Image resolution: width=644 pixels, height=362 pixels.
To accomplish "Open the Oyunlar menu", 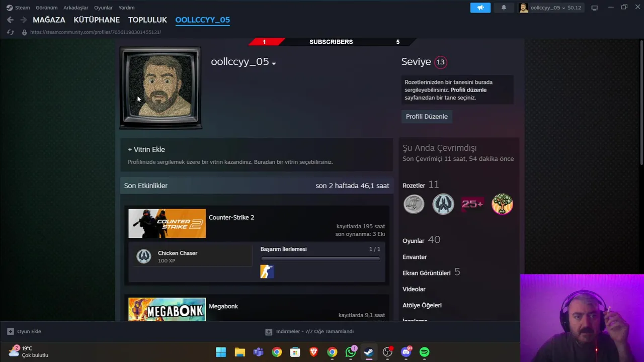I will (103, 8).
